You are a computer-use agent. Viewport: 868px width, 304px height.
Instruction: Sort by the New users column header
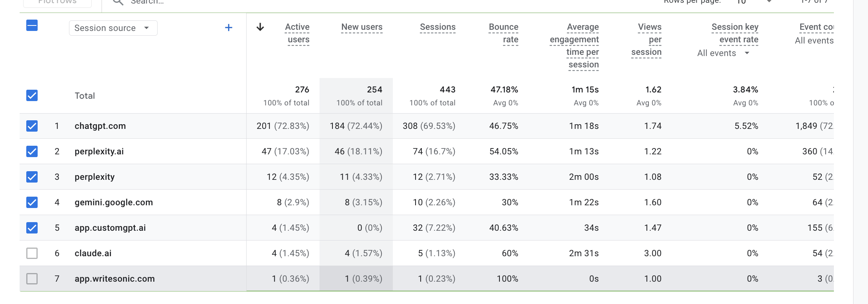pos(362,27)
